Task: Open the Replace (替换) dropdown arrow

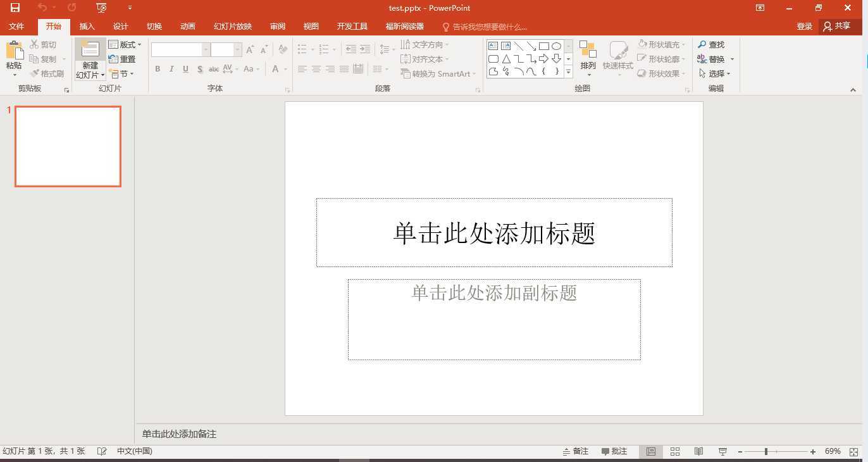Action: [x=733, y=59]
